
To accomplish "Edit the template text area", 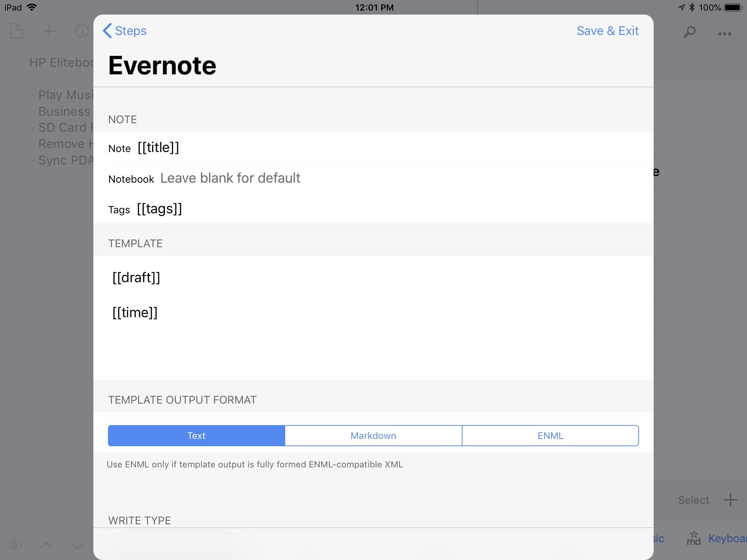I will (373, 317).
